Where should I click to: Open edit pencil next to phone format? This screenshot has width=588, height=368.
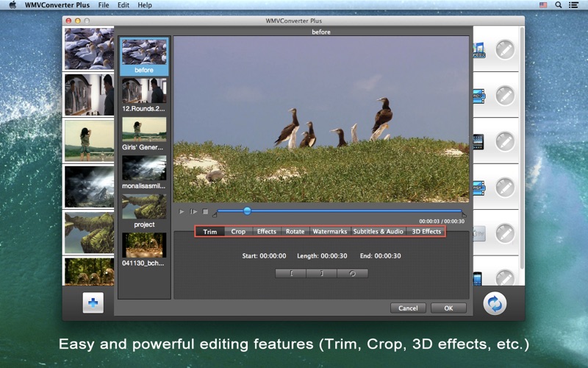pyautogui.click(x=505, y=278)
